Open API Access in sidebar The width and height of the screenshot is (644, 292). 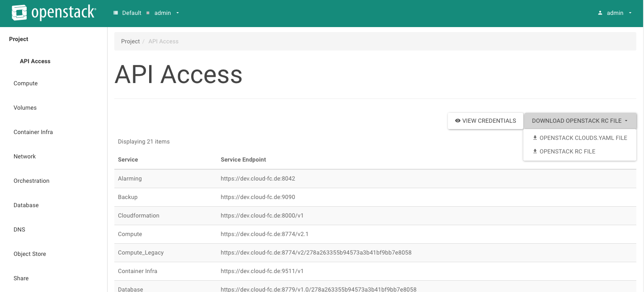point(35,61)
